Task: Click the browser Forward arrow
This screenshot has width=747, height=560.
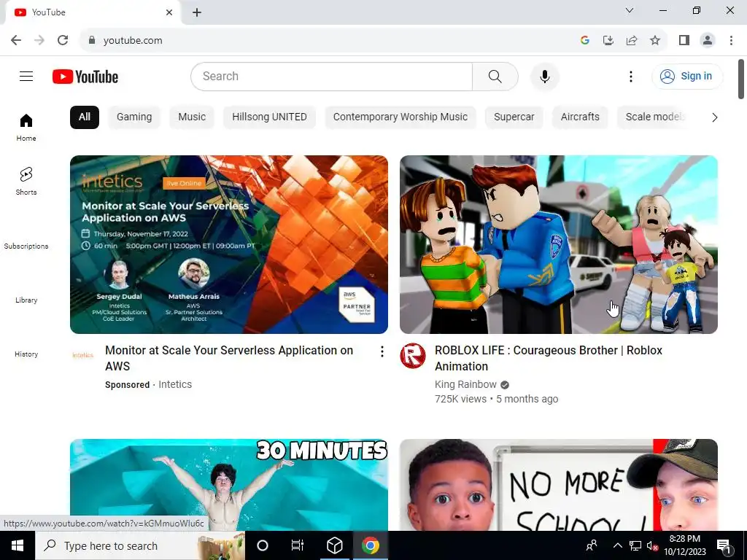Action: 39,40
